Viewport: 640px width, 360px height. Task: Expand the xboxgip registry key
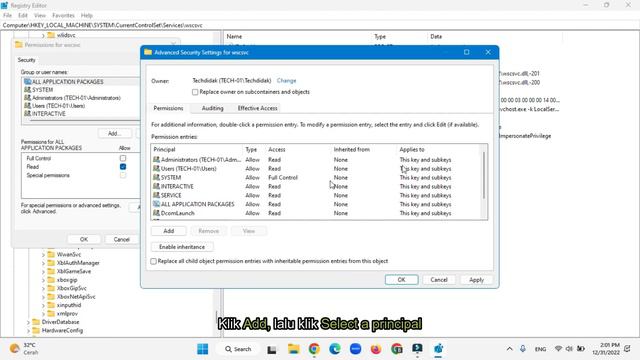click(43, 280)
